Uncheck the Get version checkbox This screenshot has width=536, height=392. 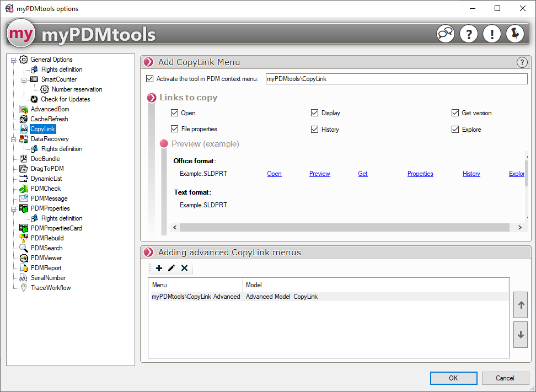(455, 113)
